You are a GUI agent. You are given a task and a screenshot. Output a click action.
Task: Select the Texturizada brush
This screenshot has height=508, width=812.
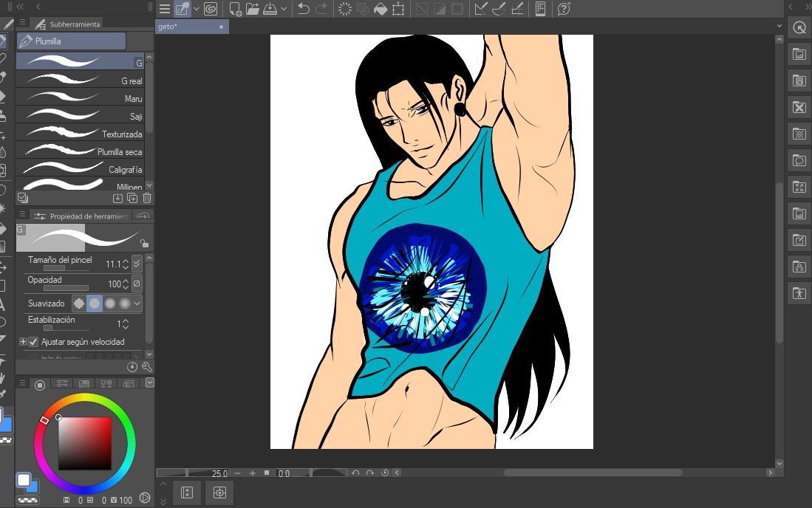tap(81, 132)
